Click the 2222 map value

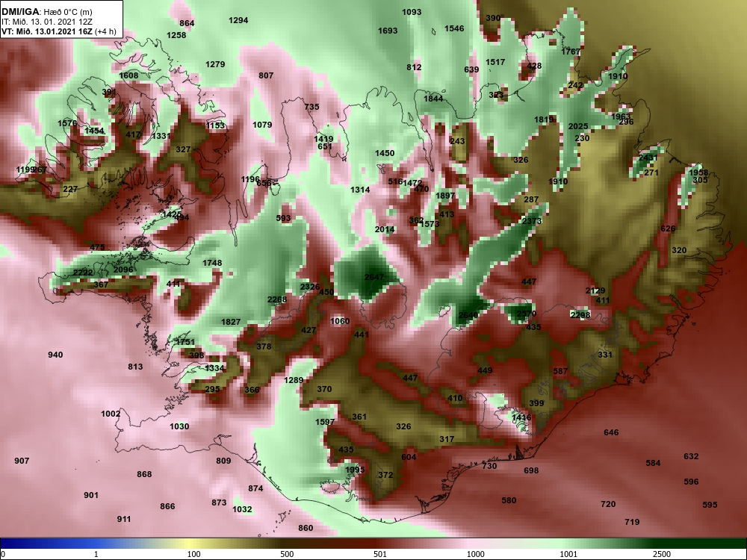[83, 273]
